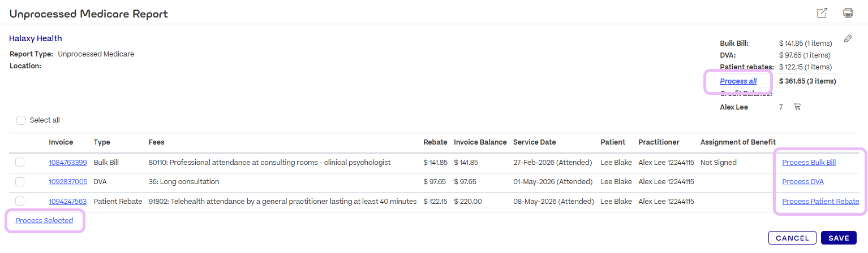The height and width of the screenshot is (253, 868).
Task: Click the Type column header
Action: (102, 142)
